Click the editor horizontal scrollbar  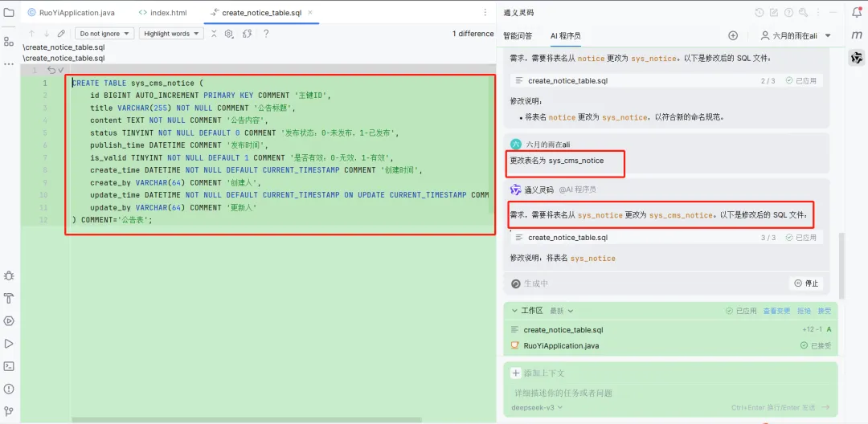[247, 420]
